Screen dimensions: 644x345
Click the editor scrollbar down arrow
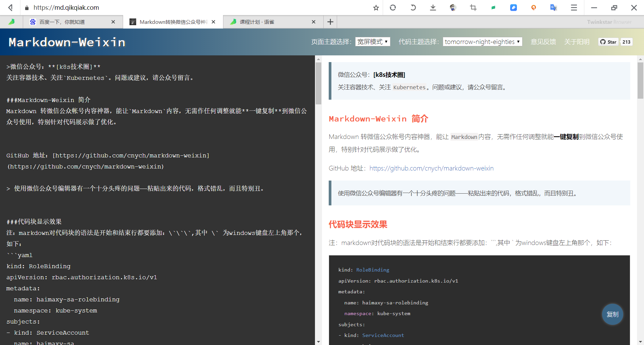pyautogui.click(x=318, y=342)
